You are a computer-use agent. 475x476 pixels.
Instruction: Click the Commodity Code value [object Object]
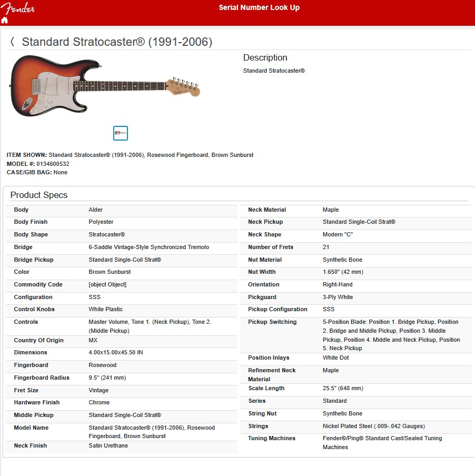[x=107, y=284]
